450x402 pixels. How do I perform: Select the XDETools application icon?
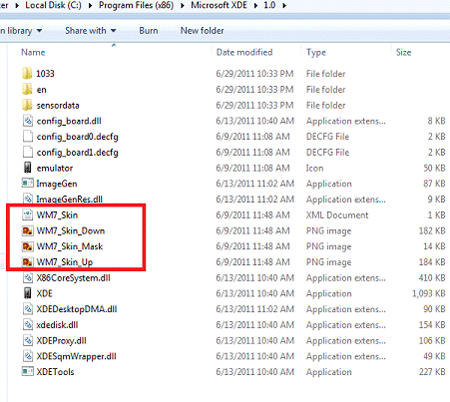(x=28, y=371)
